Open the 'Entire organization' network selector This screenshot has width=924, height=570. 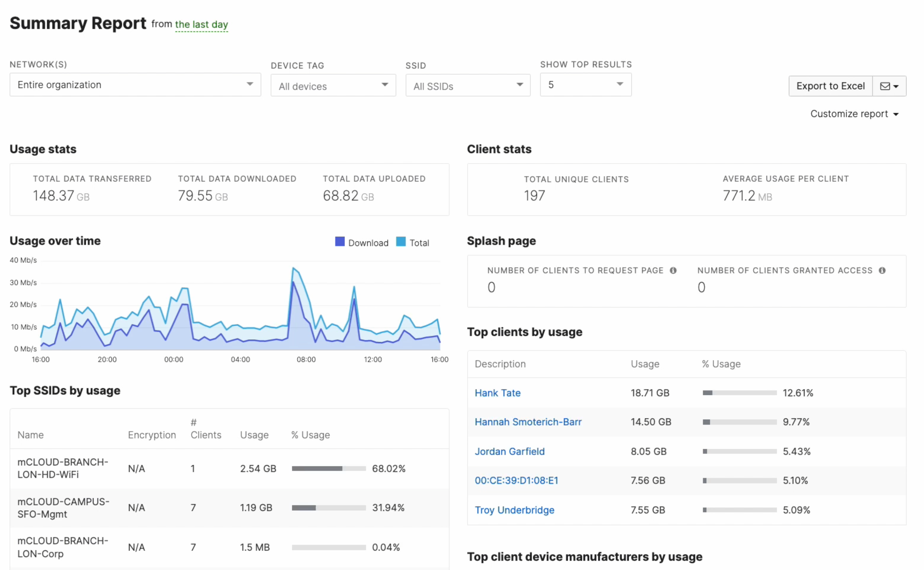(x=135, y=85)
